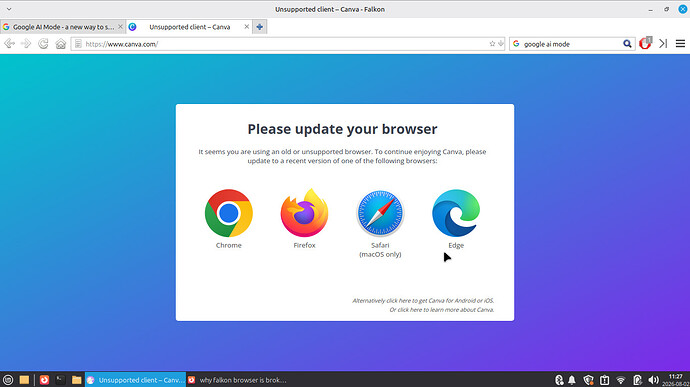The height and width of the screenshot is (387, 690).
Task: Click the Firefox browser logo
Action: pyautogui.click(x=305, y=213)
